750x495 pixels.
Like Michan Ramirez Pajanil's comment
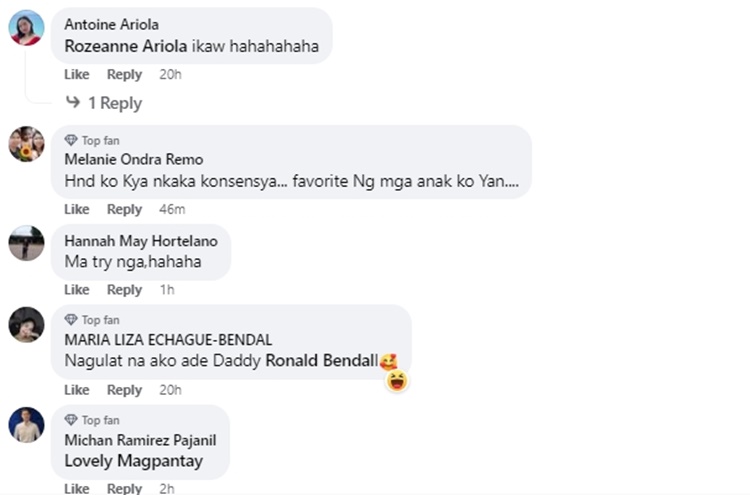(x=77, y=488)
